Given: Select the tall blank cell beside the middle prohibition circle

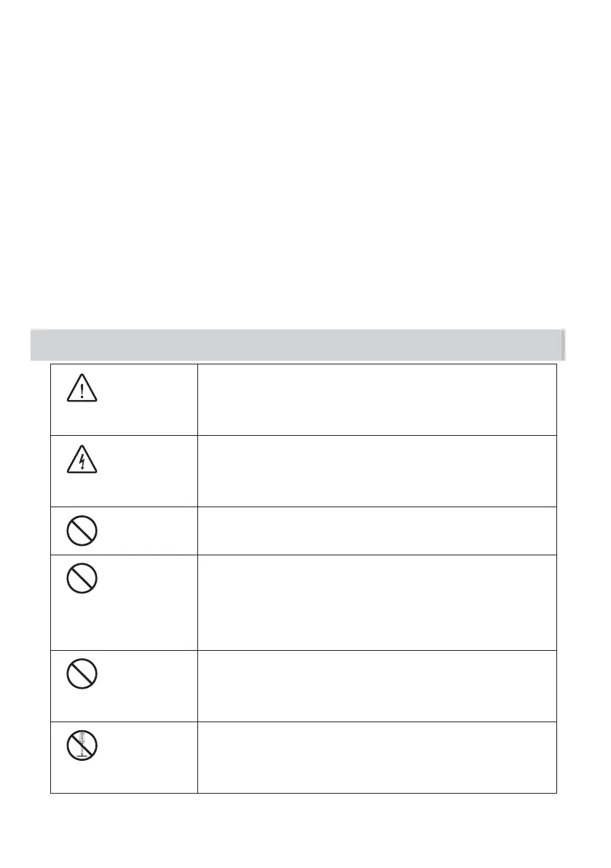Looking at the screenshot, I should [x=376, y=603].
